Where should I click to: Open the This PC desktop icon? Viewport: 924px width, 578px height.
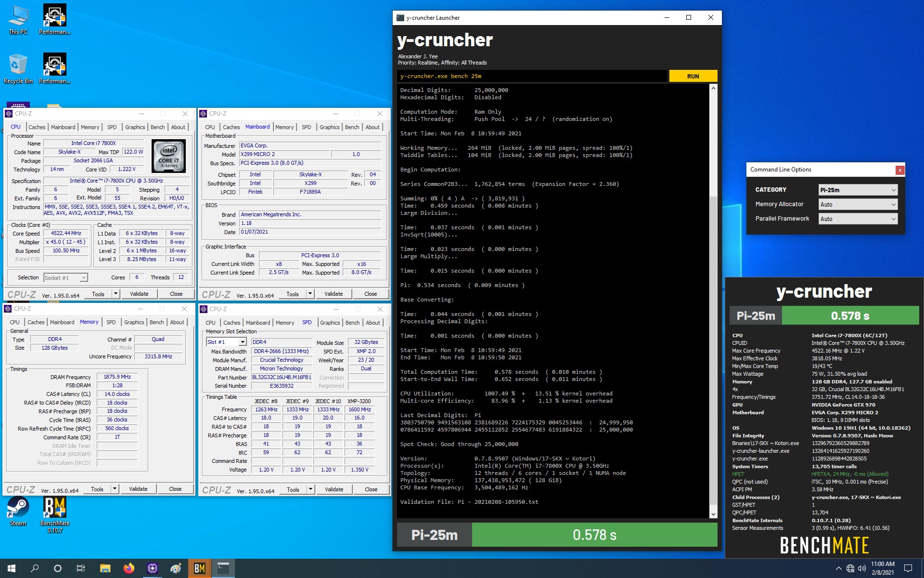(x=18, y=20)
